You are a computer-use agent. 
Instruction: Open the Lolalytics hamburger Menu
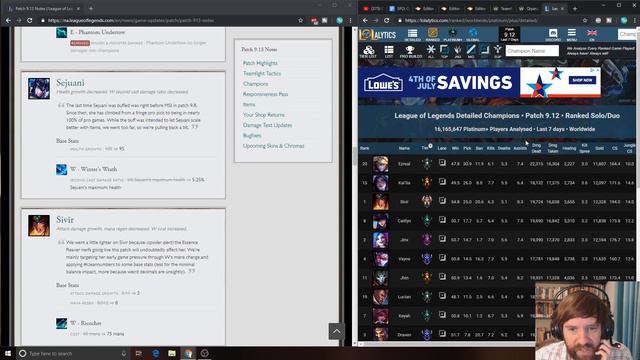pos(571,35)
